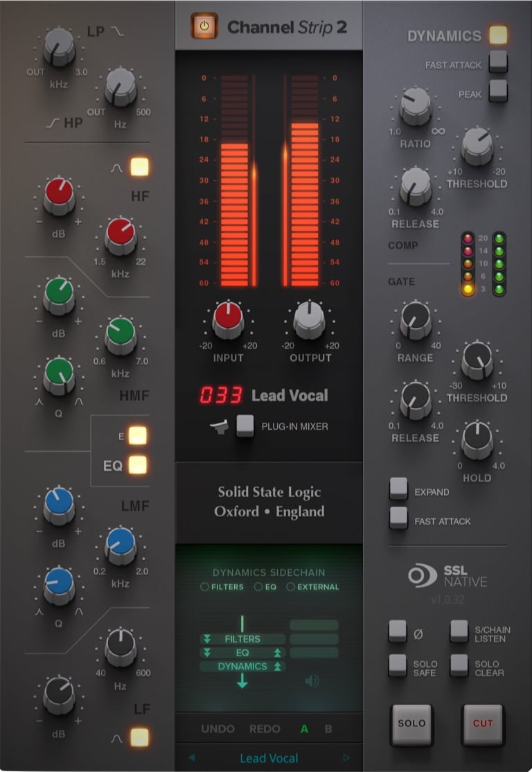Click the LF gain dB knob
The width and height of the screenshot is (532, 772).
pos(59,694)
